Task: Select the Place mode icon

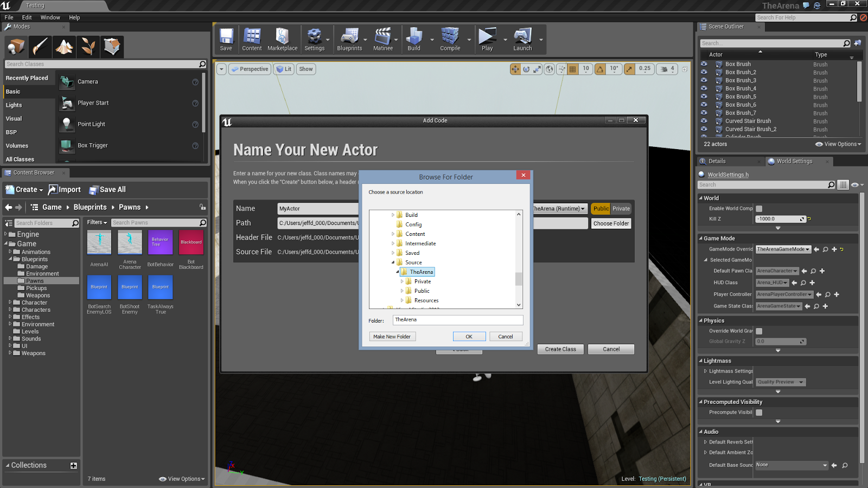Action: pos(16,47)
